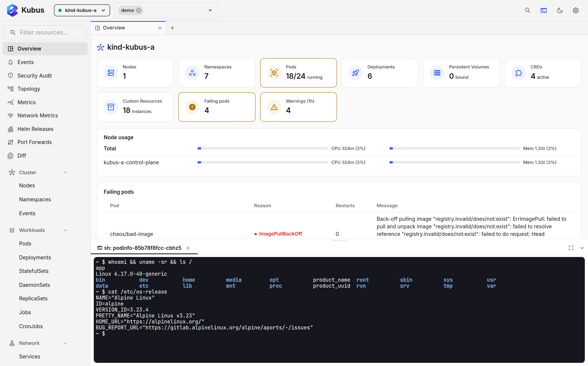This screenshot has width=588, height=366.
Task: Expand the namespace filter dropdown arrow
Action: pos(210,10)
